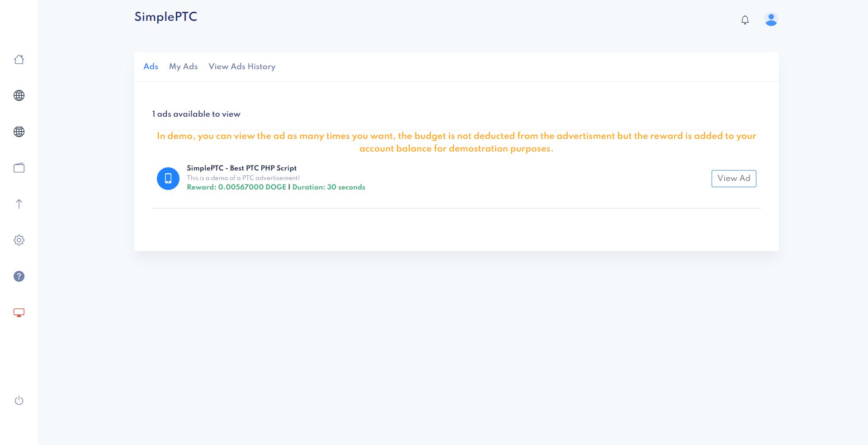Viewport: 868px width, 445px height.
Task: Click the upper globe icon in the sidebar
Action: (x=19, y=95)
